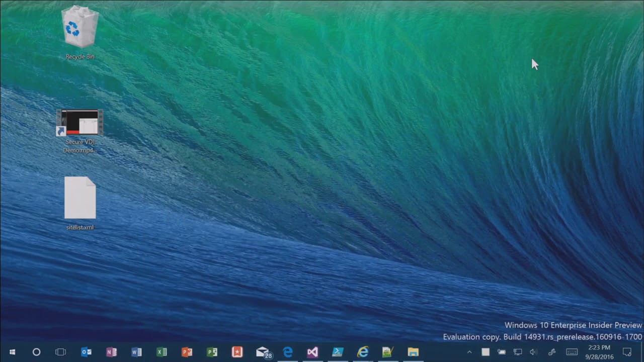Switch to Microsoft Edge in taskbar
644x362 pixels.
287,352
